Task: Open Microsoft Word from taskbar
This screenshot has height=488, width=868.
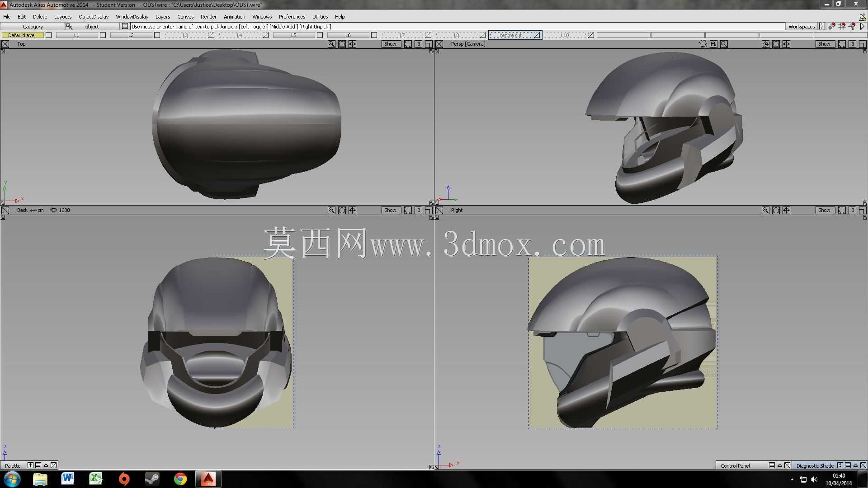Action: (68, 479)
